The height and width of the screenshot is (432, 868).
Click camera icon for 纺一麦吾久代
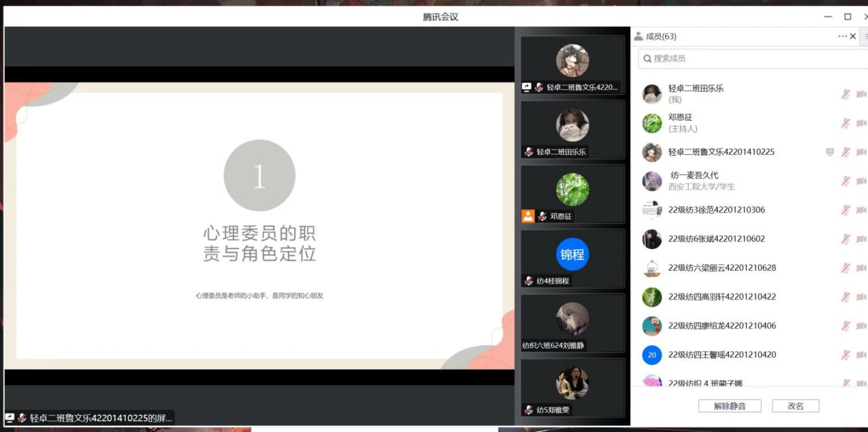860,181
